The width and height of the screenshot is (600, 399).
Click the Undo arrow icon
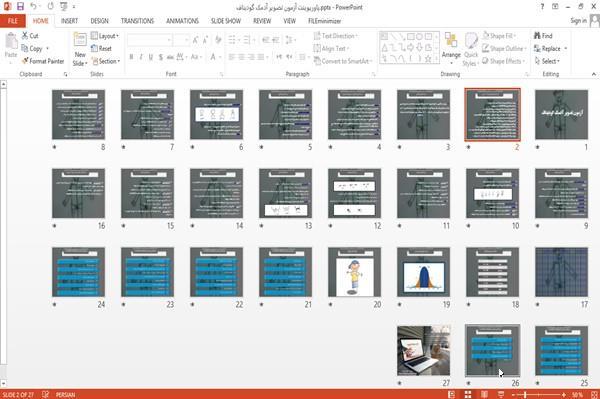pos(33,7)
